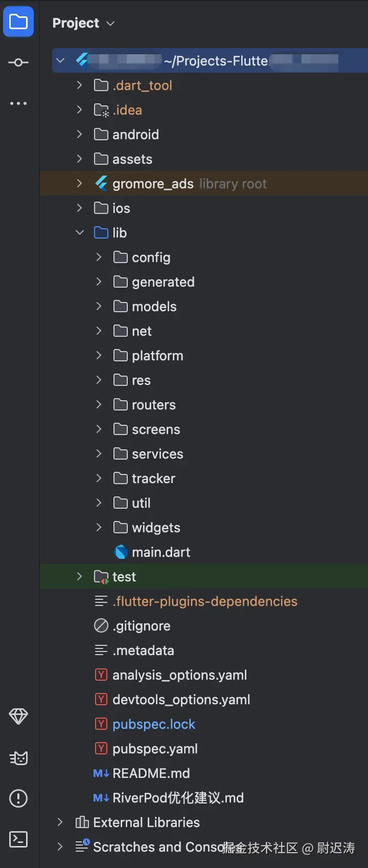
Task: Select the pubspec.lock file
Action: 154,724
